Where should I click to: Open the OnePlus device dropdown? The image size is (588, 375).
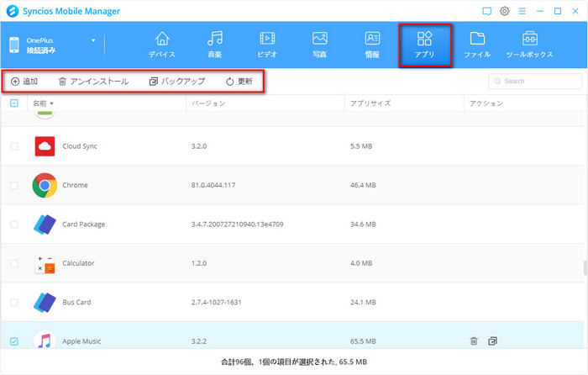click(93, 40)
